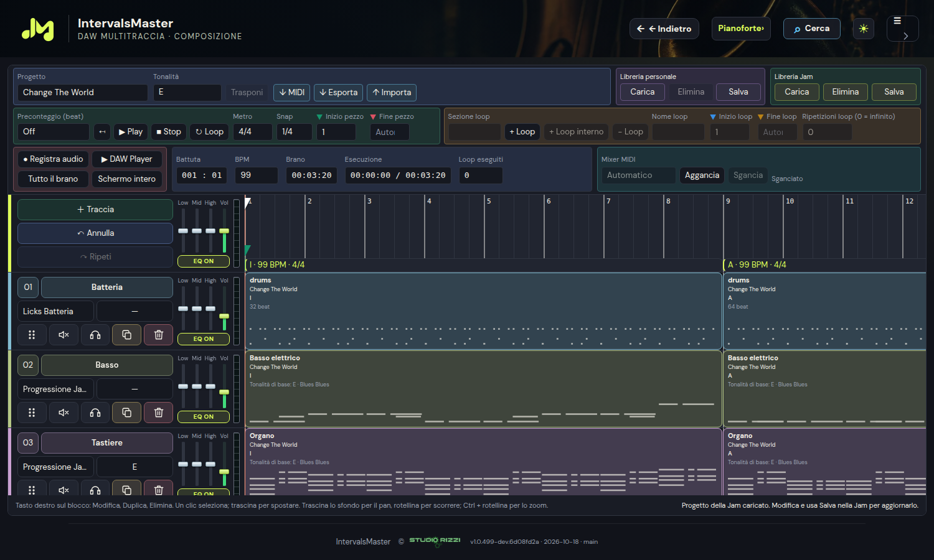This screenshot has width=934, height=560.
Task: Solo the Basso track with headphones icon
Action: point(95,413)
